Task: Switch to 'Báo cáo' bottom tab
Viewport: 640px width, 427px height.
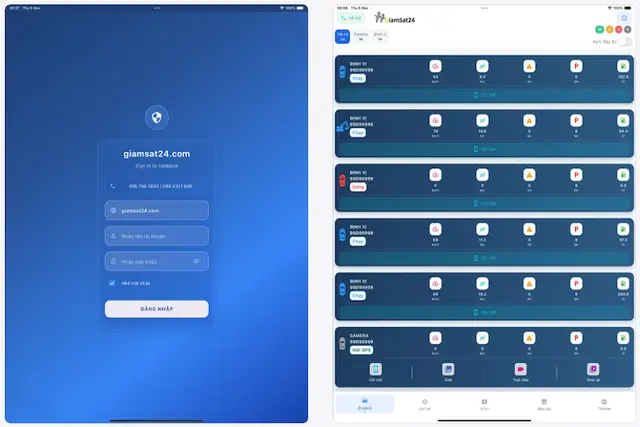Action: point(544,404)
